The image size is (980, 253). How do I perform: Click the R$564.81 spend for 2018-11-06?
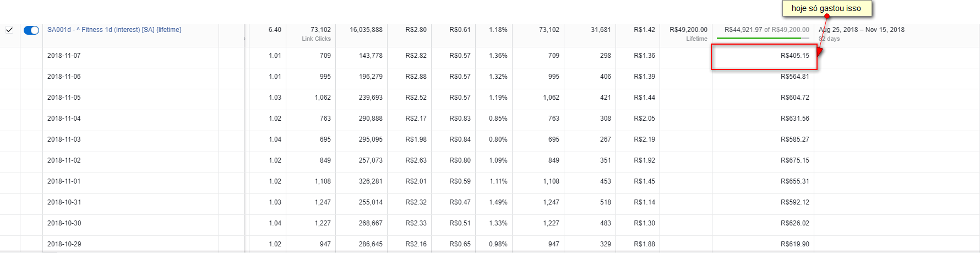pos(794,77)
